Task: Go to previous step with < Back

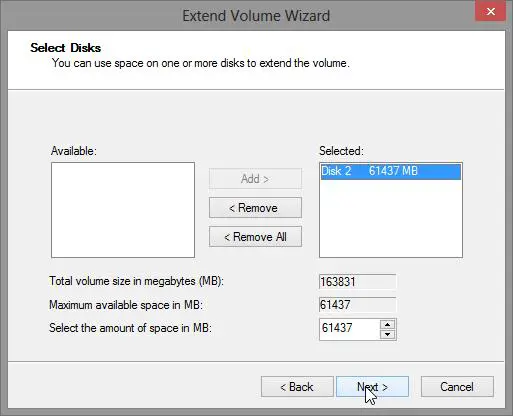Action: (297, 387)
